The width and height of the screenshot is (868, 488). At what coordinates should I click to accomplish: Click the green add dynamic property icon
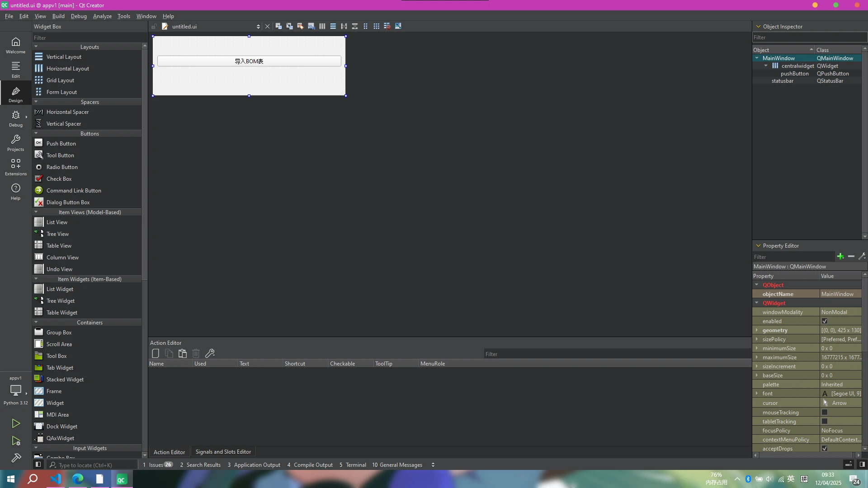coord(840,257)
